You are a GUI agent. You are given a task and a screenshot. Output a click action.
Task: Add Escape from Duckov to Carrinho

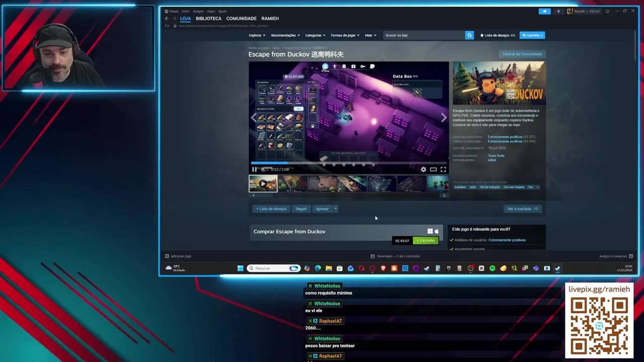[x=426, y=240]
